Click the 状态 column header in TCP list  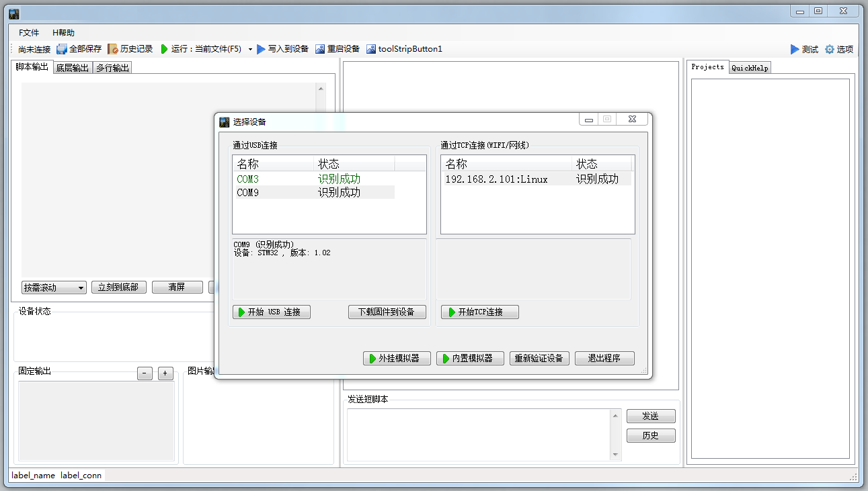[602, 164]
